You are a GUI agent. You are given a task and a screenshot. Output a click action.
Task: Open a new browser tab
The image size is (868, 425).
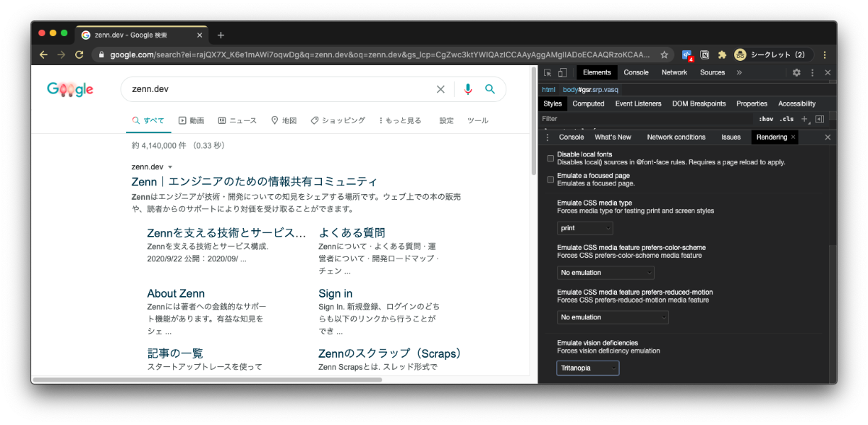[221, 35]
